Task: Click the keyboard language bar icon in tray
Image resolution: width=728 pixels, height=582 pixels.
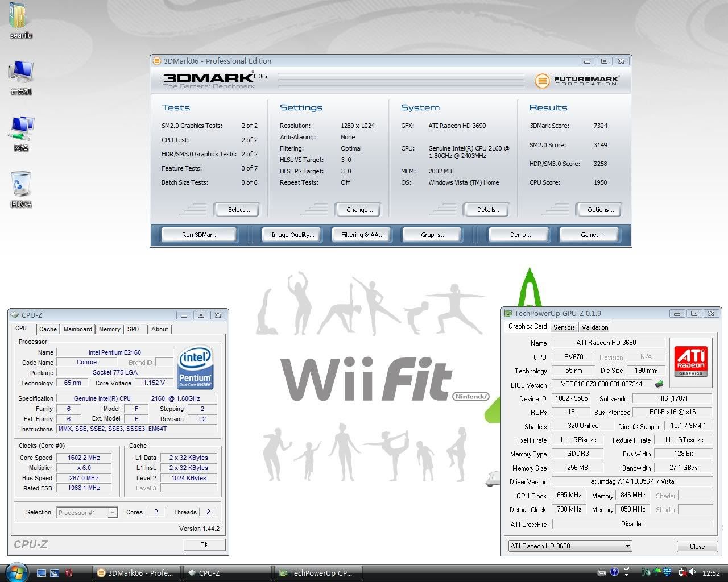Action: tap(602, 573)
